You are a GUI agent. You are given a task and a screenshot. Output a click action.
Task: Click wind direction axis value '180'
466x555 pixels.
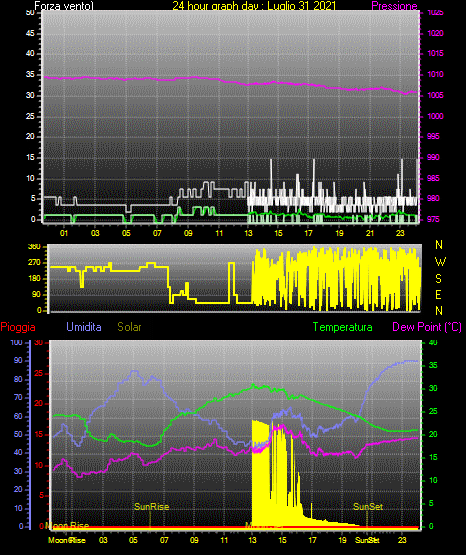click(x=34, y=279)
